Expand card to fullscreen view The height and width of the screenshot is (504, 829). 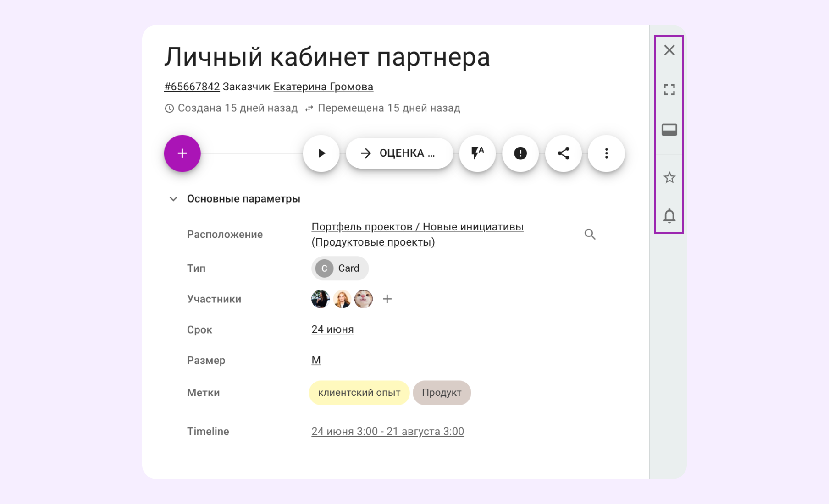click(669, 90)
